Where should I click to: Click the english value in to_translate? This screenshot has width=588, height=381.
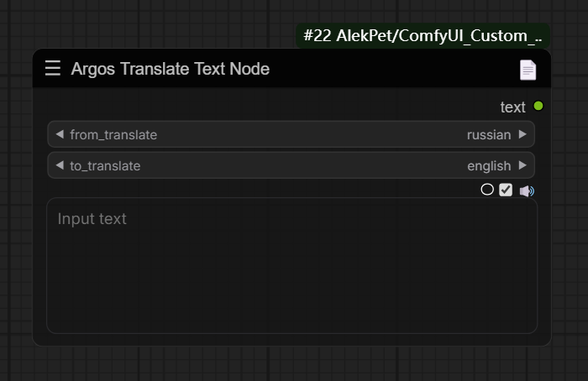[x=489, y=165]
